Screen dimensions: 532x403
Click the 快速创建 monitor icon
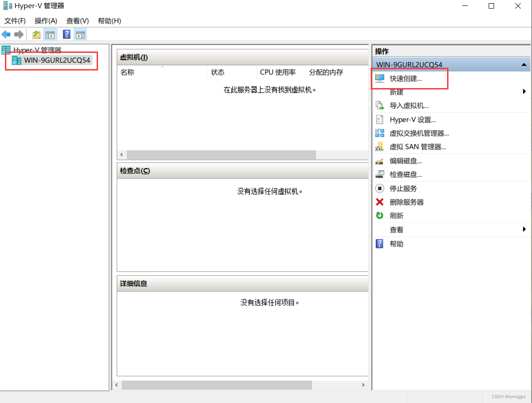[x=380, y=79]
